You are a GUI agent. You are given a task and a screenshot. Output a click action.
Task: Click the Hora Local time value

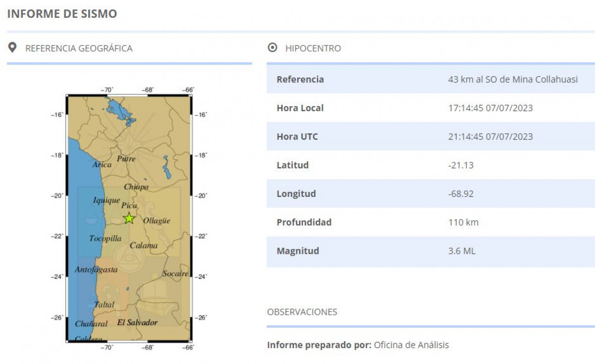pos(490,108)
